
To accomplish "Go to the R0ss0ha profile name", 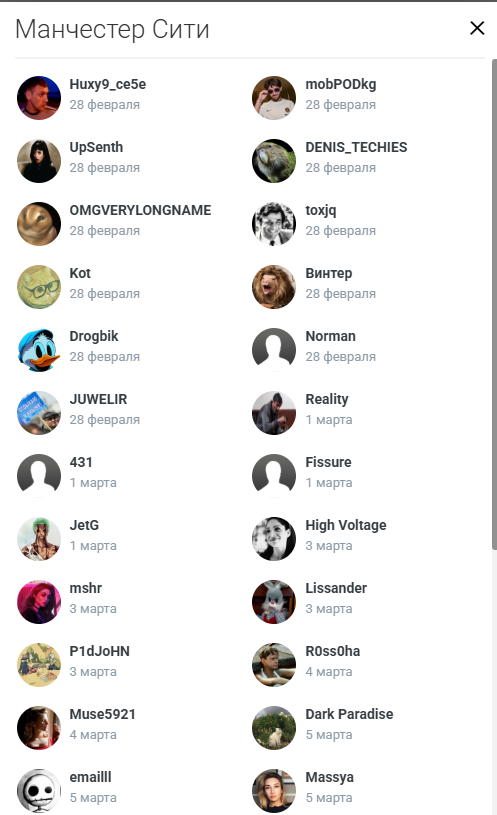I will (x=333, y=651).
